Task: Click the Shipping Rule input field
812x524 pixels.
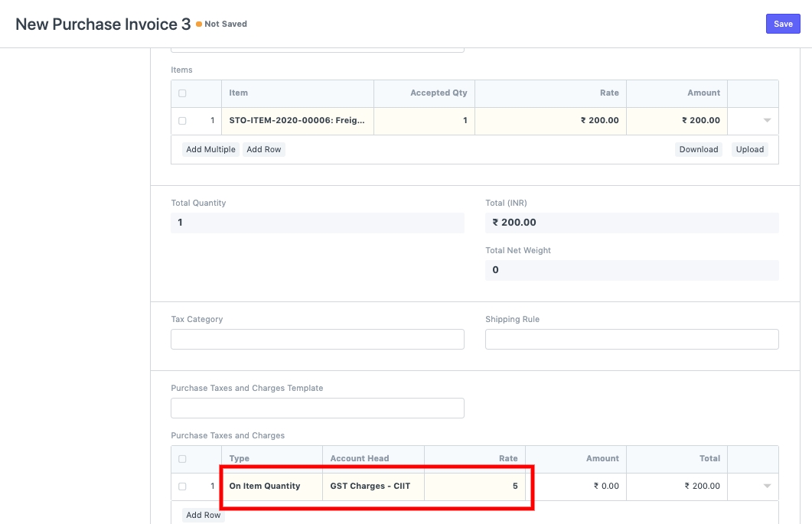Action: point(631,340)
